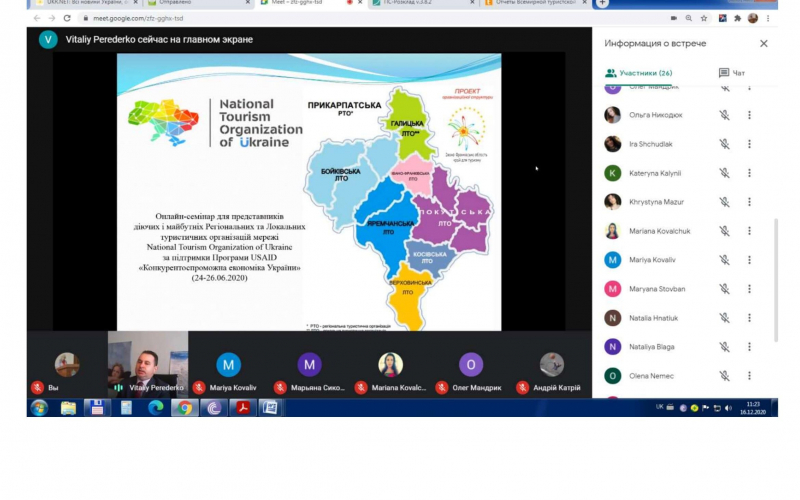Click mute icon for Olena Nemec
The width and height of the screenshot is (800, 500).
(x=724, y=376)
